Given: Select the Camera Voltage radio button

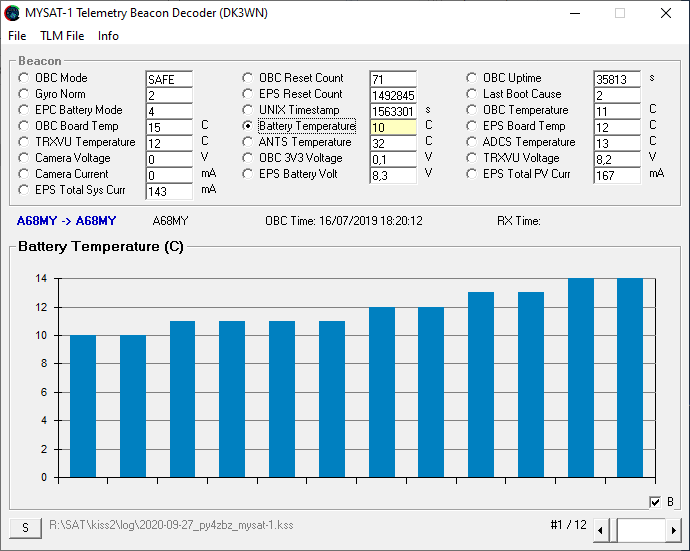Looking at the screenshot, I should click(25, 158).
